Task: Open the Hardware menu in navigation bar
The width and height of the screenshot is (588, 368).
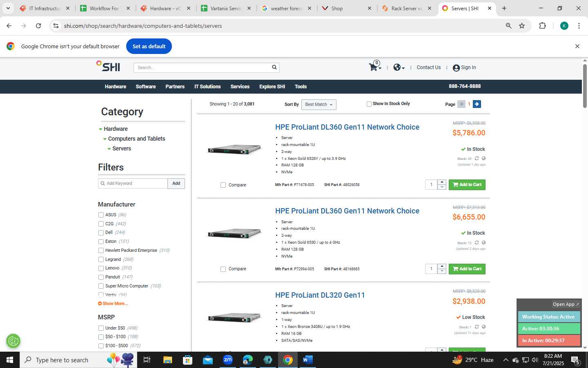Action: (116, 87)
